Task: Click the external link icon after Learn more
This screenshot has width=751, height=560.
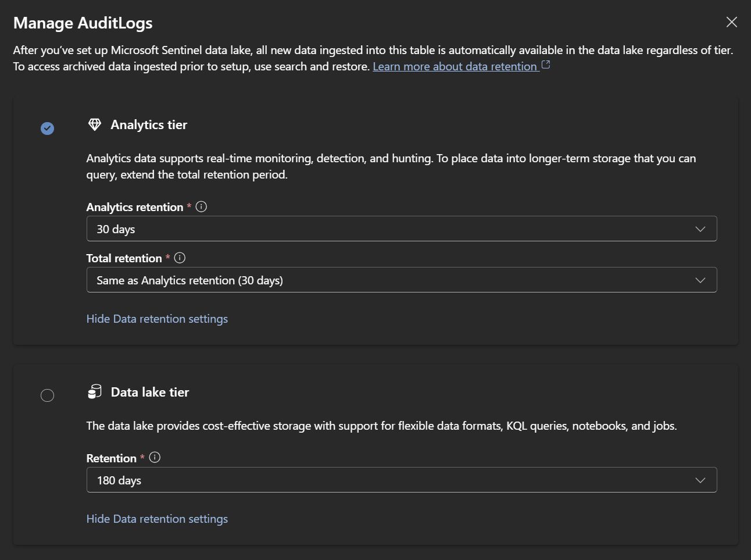Action: pyautogui.click(x=545, y=65)
